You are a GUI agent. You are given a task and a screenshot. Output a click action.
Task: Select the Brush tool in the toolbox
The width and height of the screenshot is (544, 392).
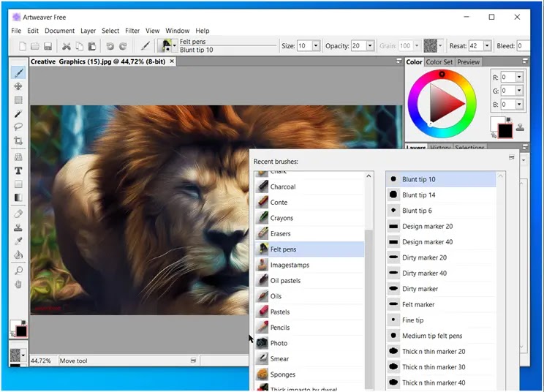coord(18,72)
